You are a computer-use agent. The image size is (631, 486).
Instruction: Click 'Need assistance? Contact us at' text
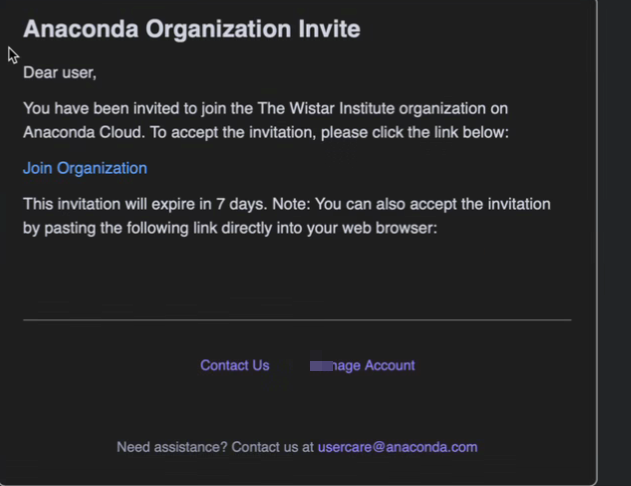(x=215, y=447)
